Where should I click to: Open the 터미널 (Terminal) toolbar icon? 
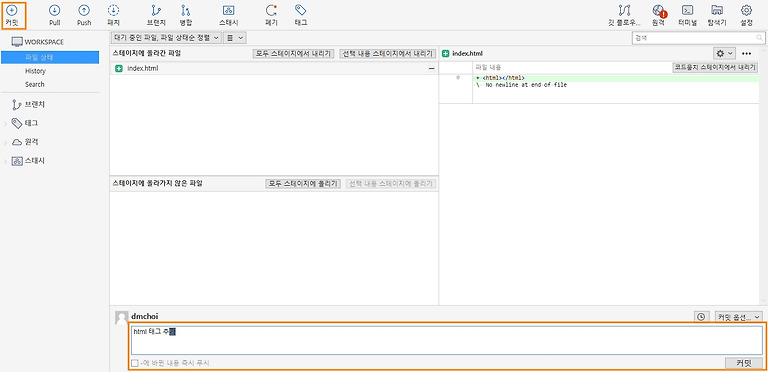point(688,15)
